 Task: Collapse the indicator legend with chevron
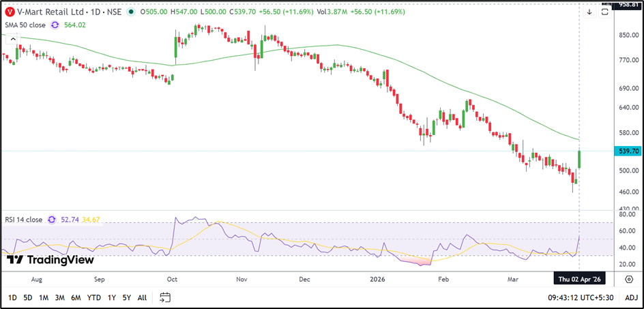coord(12,40)
